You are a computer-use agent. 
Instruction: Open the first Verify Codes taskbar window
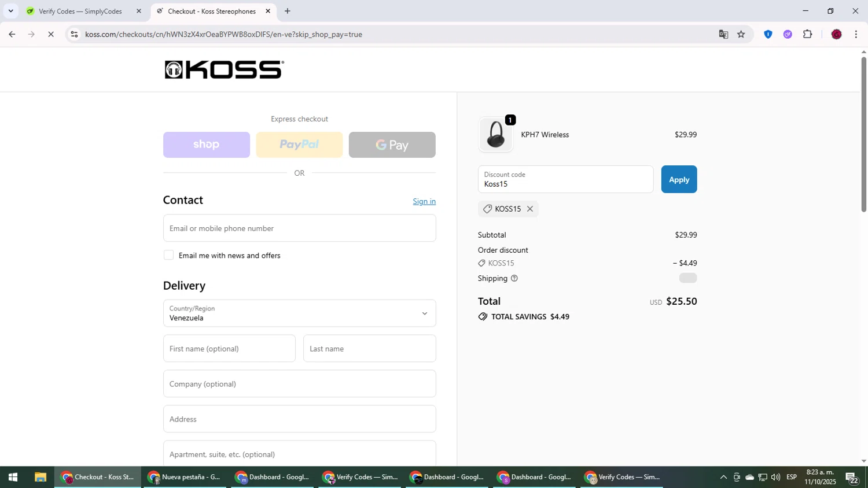pyautogui.click(x=359, y=477)
